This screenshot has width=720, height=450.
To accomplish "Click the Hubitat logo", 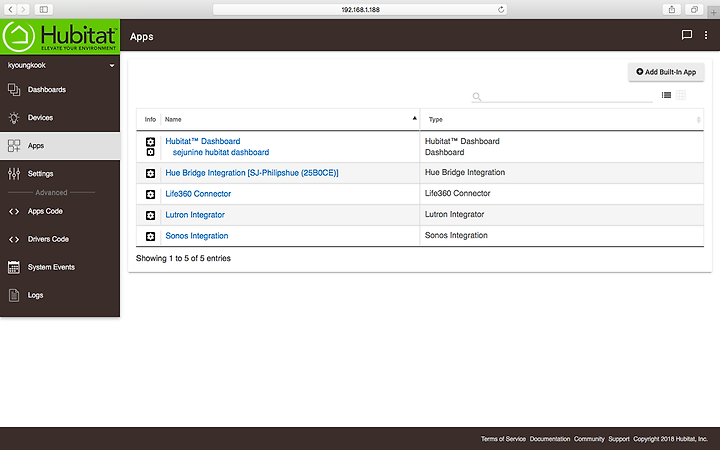I will click(x=60, y=37).
